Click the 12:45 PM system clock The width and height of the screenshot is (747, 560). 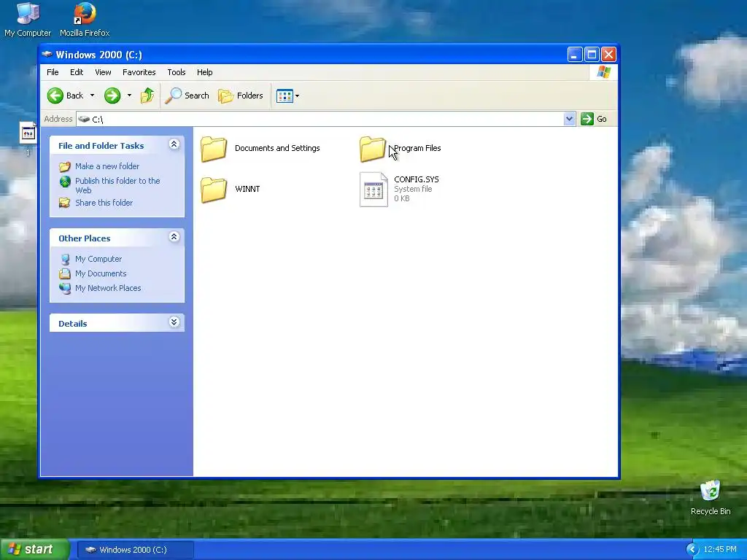coord(720,550)
